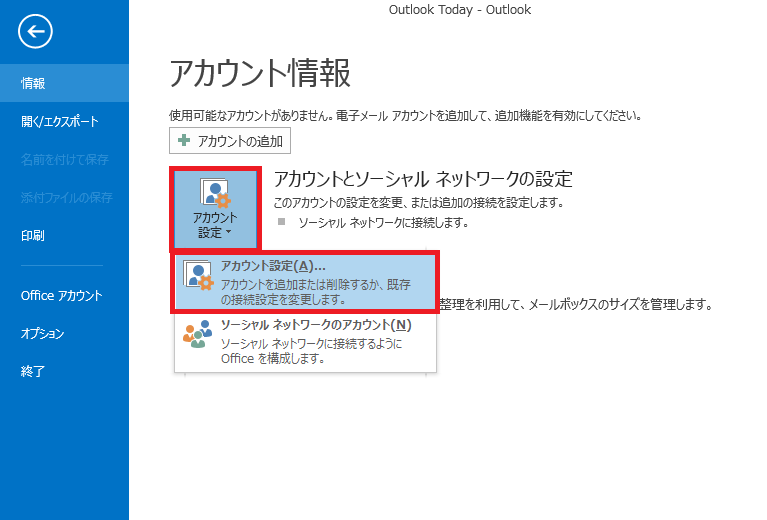The width and height of the screenshot is (767, 520).
Task: Click the Outlook Today - Outlook title bar
Action: (459, 10)
